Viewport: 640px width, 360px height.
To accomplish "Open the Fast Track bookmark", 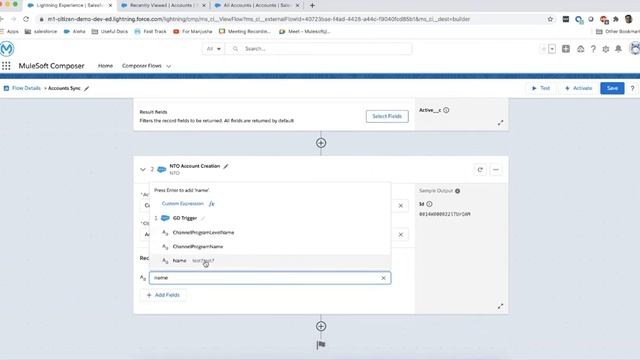I will click(150, 31).
